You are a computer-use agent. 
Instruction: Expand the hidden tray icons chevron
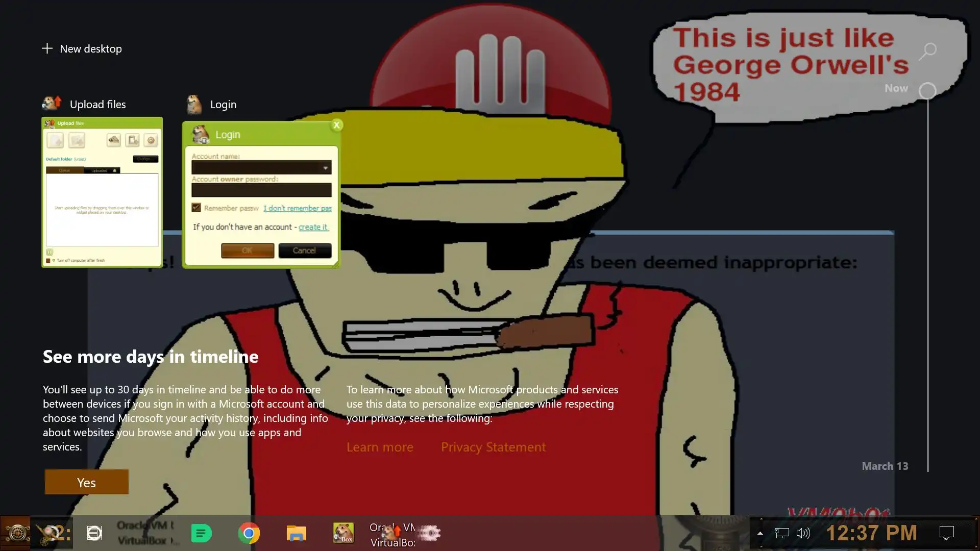[x=760, y=533]
